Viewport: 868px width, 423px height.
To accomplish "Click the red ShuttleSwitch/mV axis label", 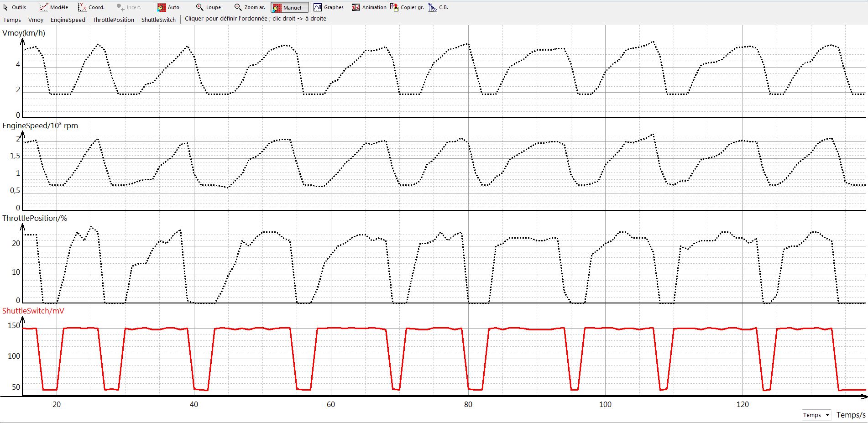I will pos(33,311).
